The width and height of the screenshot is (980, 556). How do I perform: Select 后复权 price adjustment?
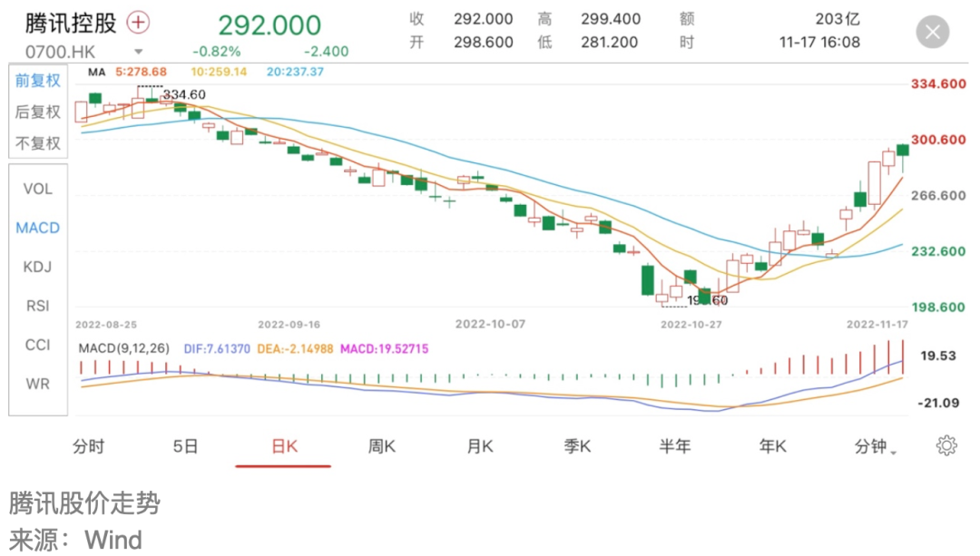[x=38, y=112]
